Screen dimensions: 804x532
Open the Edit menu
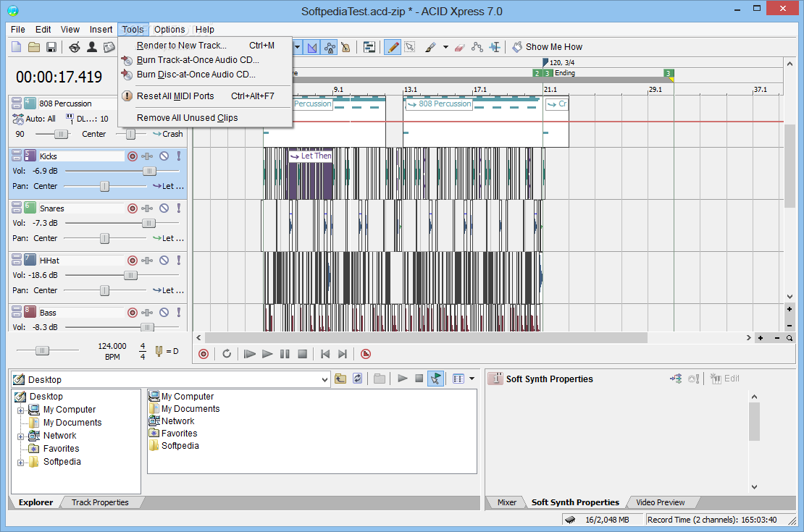[43, 29]
